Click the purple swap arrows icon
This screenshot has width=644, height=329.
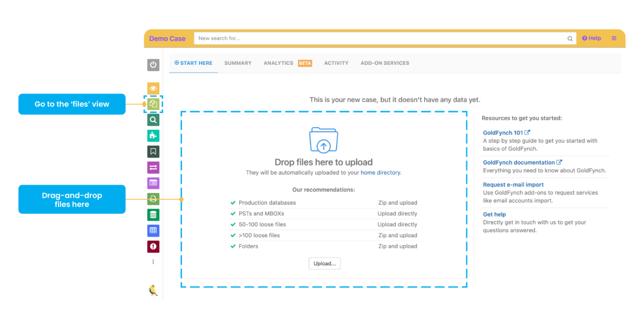153,167
